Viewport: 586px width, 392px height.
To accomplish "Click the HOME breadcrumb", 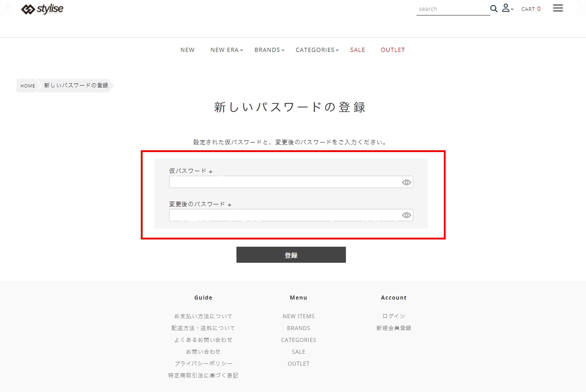I will coord(28,86).
